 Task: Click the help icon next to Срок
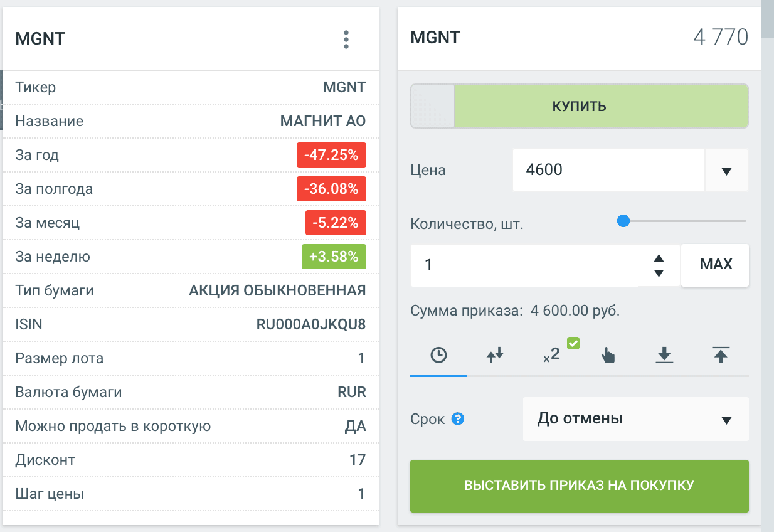click(458, 419)
